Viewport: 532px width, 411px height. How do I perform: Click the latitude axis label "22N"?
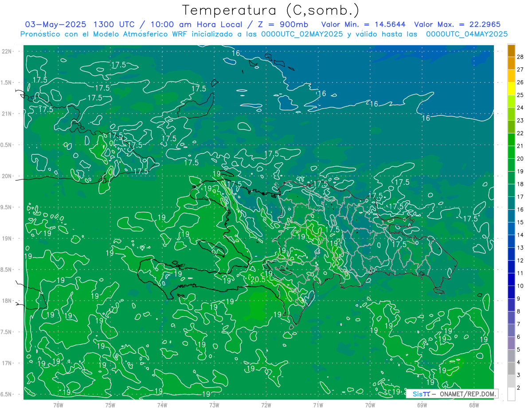[x=7, y=51]
